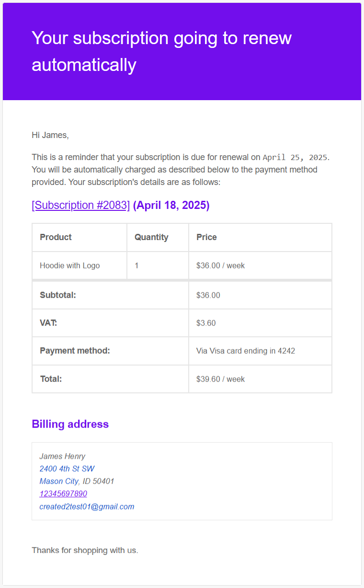The width and height of the screenshot is (364, 588).
Task: Click the Subtotal amount $36.00
Action: coord(208,295)
